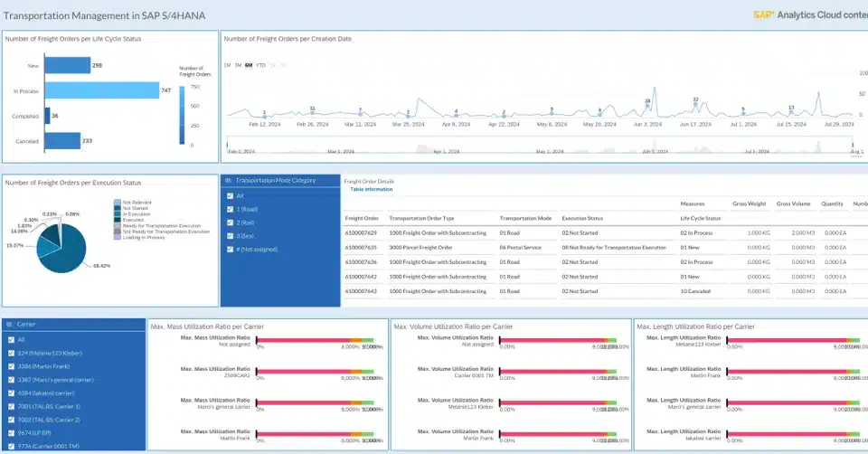Click the SAP logo in the header
Image resolution: width=868 pixels, height=454 pixels.
click(x=763, y=15)
